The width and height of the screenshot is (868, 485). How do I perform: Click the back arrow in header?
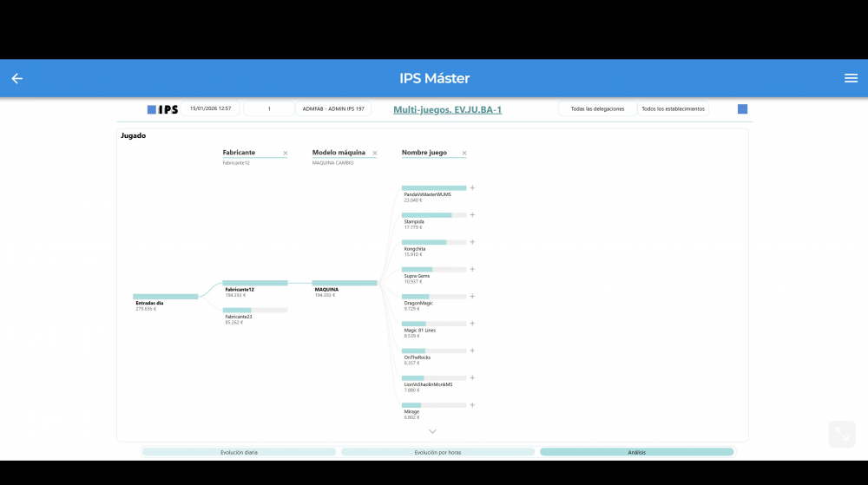(x=16, y=78)
